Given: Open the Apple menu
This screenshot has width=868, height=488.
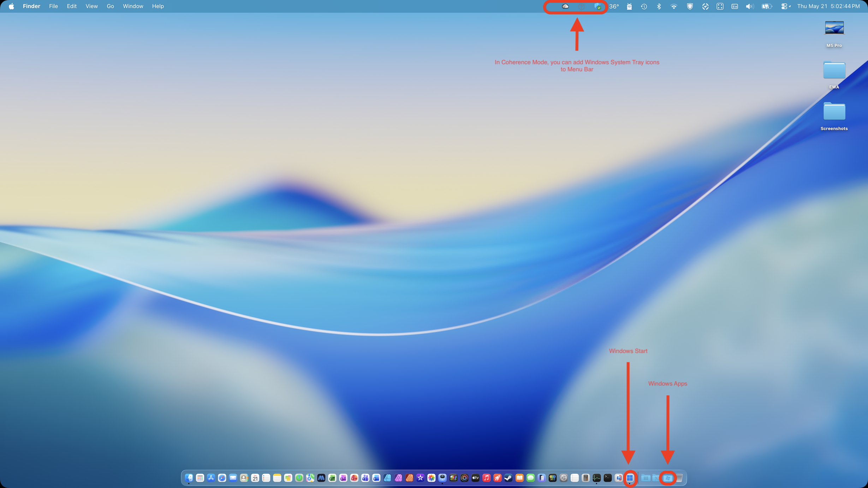Looking at the screenshot, I should [x=11, y=6].
